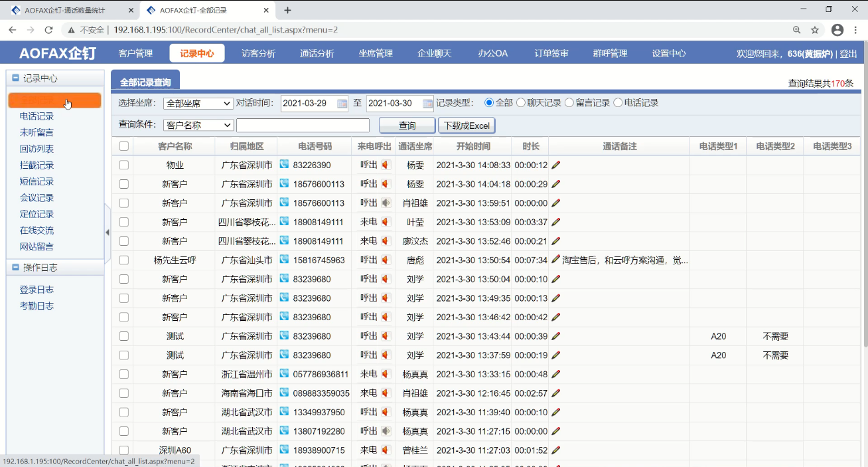
Task: Play recording of 13:53:09 incoming call
Action: [385, 222]
